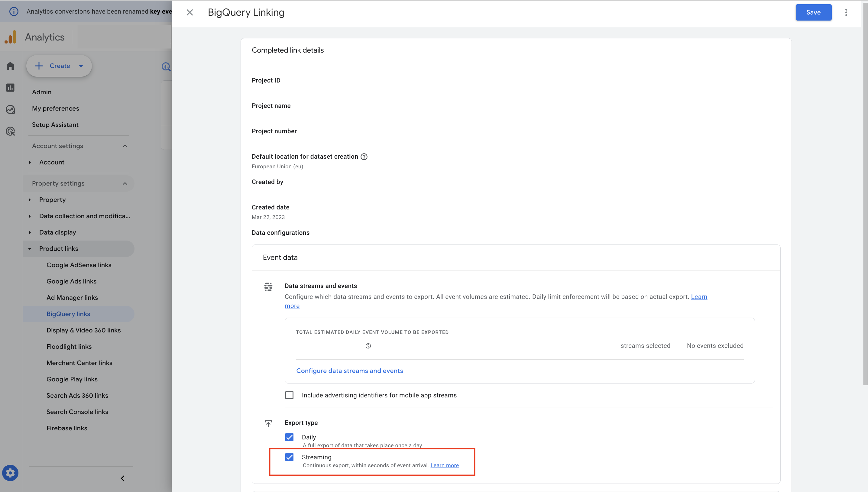The image size is (868, 492).
Task: Expand the Property tree item
Action: pyautogui.click(x=30, y=200)
